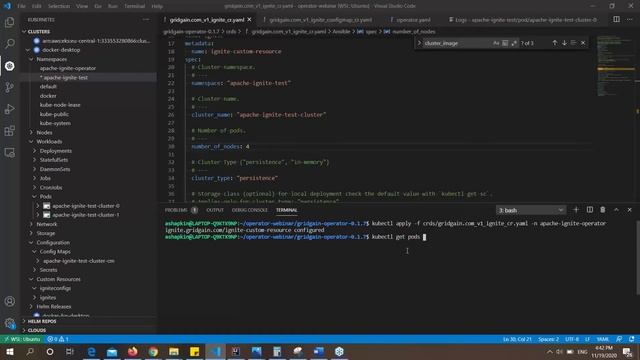Click the Spaces: 2 indentation indicator
The width and height of the screenshot is (640, 360).
tap(548, 339)
